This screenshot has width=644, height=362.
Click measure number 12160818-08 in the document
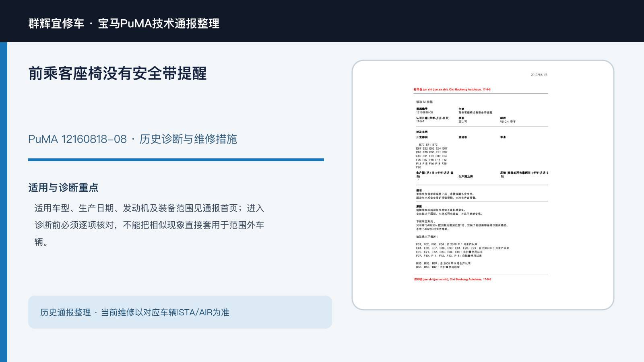(x=424, y=113)
